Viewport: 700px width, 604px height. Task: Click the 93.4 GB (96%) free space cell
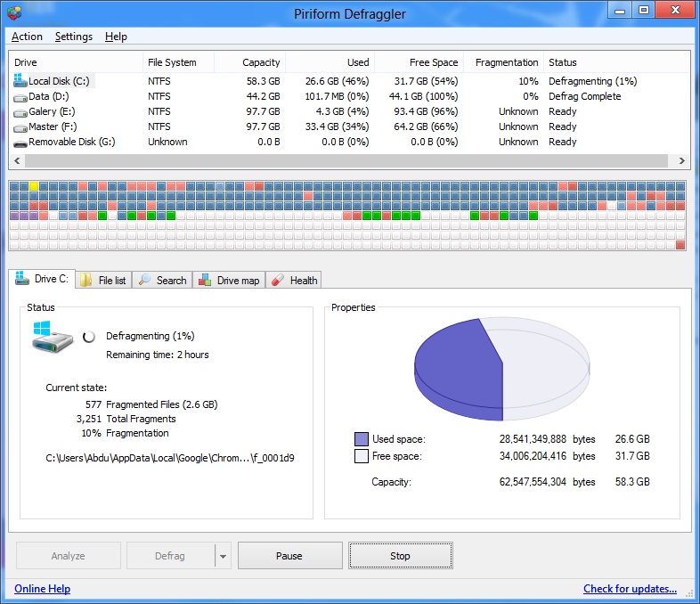426,111
